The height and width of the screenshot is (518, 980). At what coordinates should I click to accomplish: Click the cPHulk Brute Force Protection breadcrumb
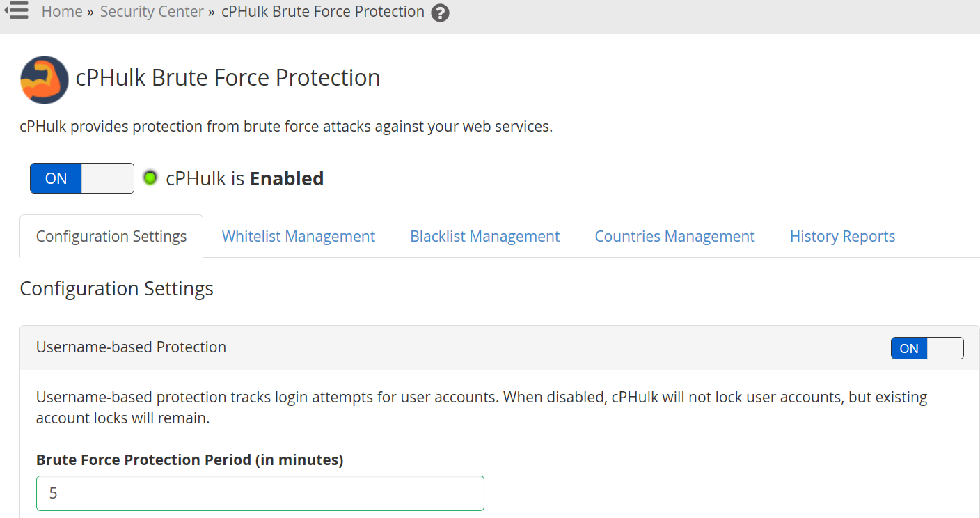click(323, 12)
